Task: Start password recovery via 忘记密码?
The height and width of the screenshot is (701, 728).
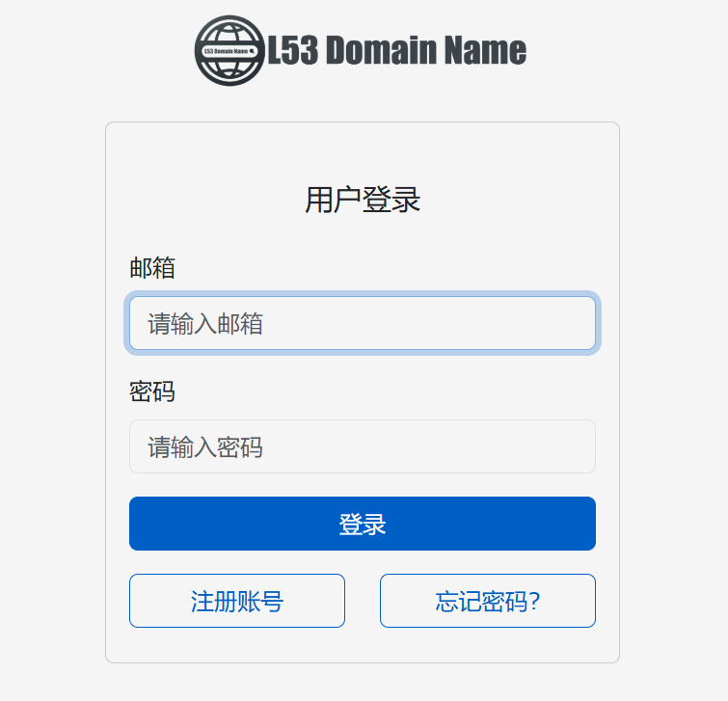Action: click(x=487, y=601)
